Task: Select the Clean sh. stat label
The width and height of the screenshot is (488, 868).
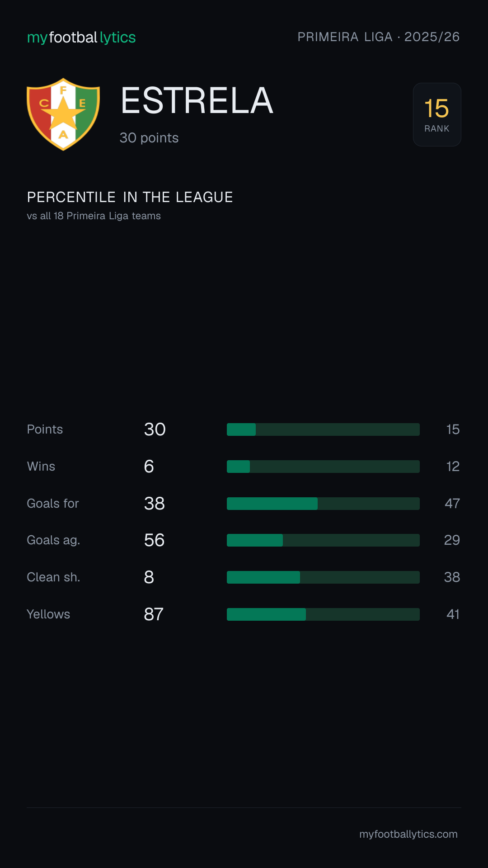Action: tap(53, 577)
